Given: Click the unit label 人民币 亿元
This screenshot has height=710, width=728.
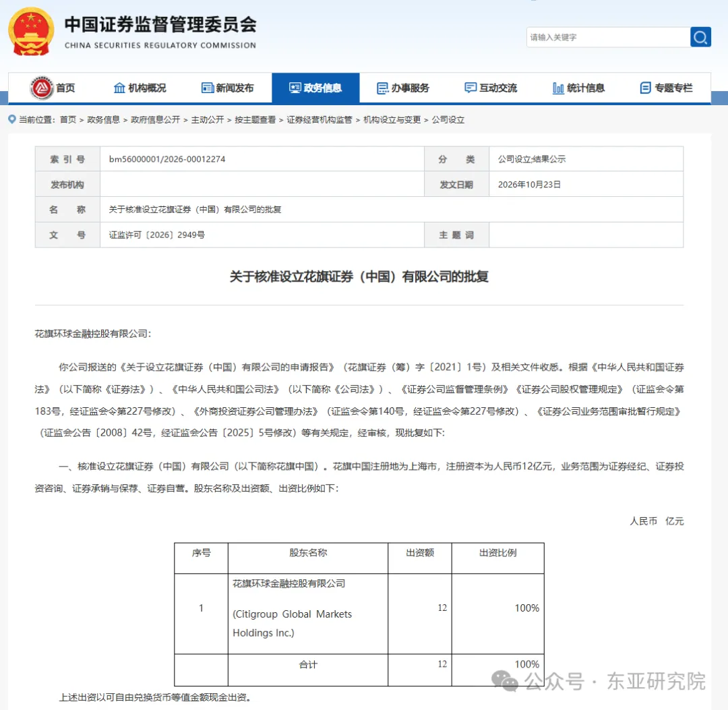Looking at the screenshot, I should (x=657, y=521).
